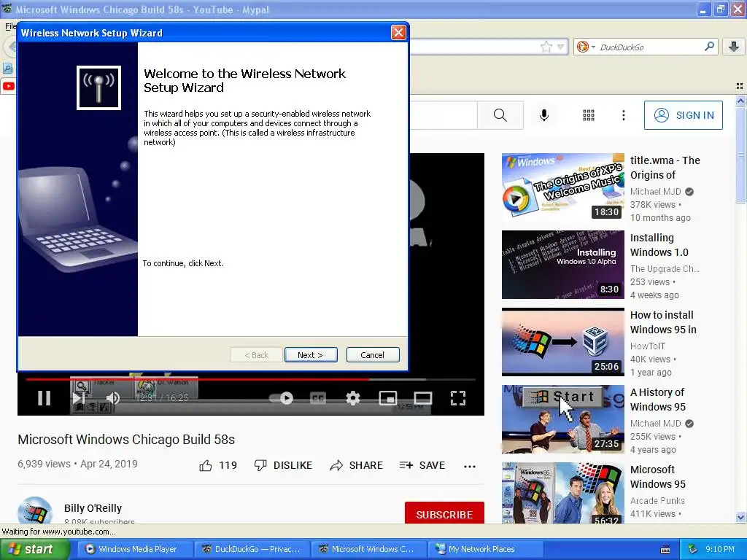Save the video to playlist

point(422,465)
